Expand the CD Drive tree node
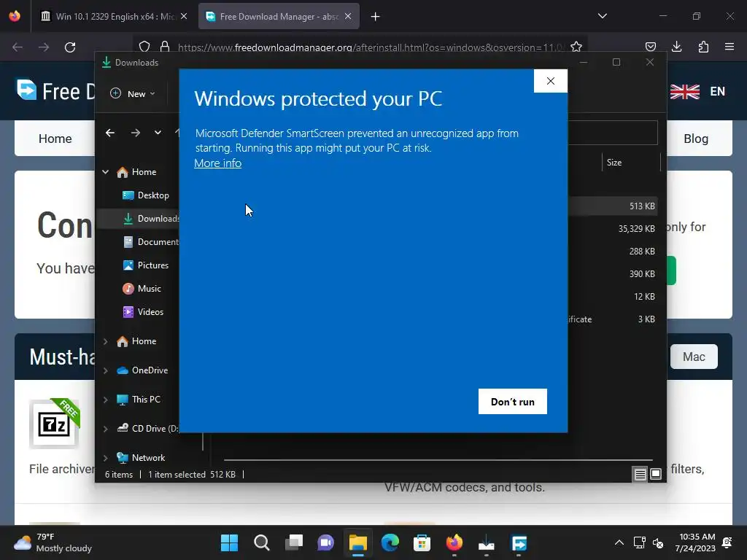Screen dimensions: 747x560 point(105,429)
